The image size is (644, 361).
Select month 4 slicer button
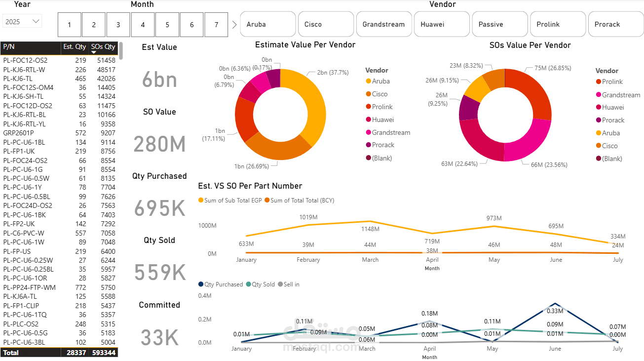coord(143,25)
